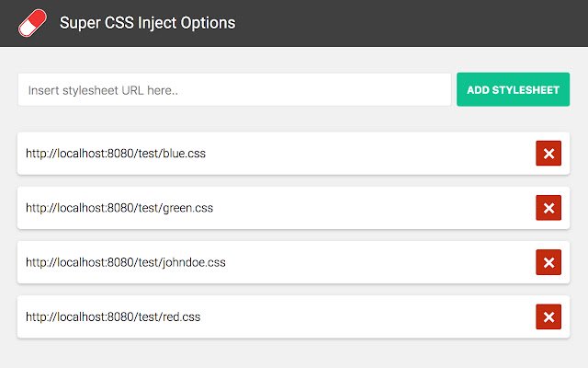The image size is (588, 368).
Task: Delete the green.css stylesheet entry
Action: 548,209
